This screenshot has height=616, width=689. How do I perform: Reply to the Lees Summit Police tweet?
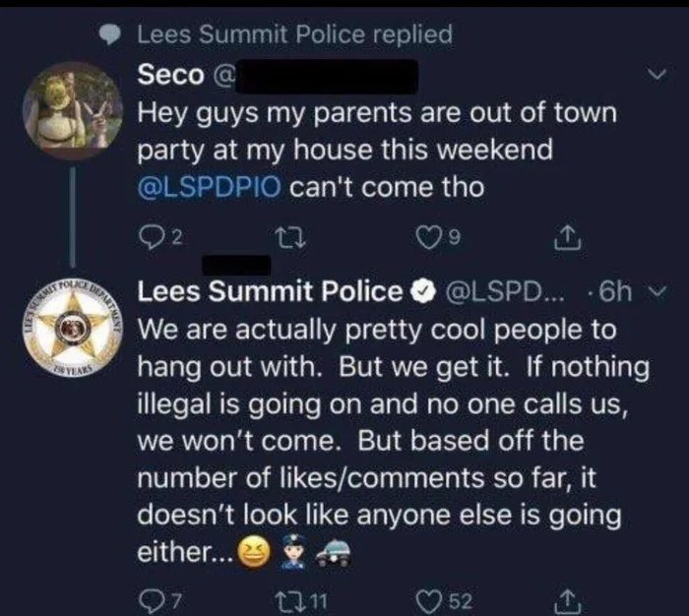148,598
